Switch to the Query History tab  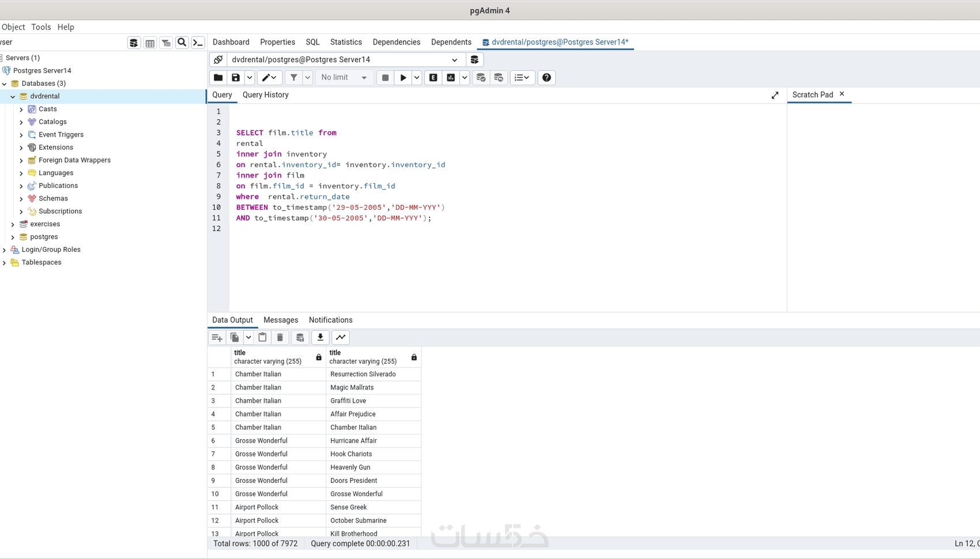pyautogui.click(x=265, y=95)
